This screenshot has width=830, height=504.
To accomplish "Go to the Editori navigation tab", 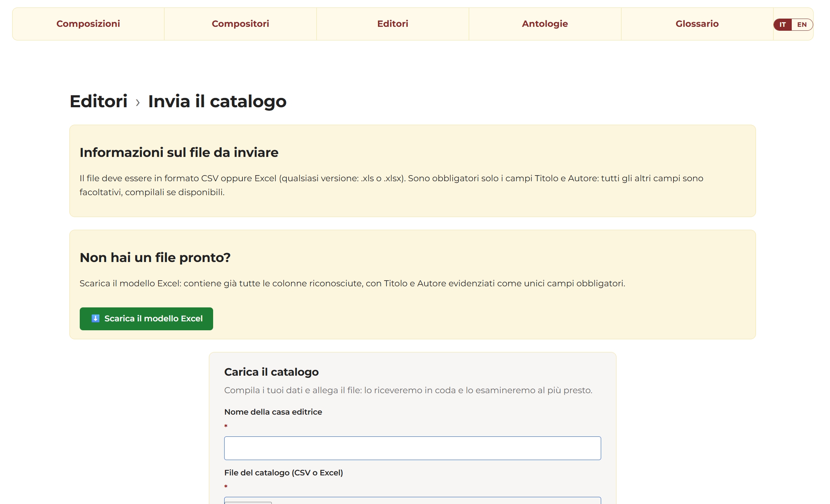I will tap(393, 24).
